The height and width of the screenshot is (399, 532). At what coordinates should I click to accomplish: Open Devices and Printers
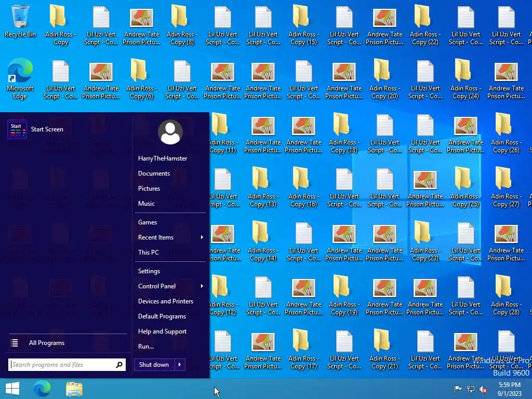(166, 301)
